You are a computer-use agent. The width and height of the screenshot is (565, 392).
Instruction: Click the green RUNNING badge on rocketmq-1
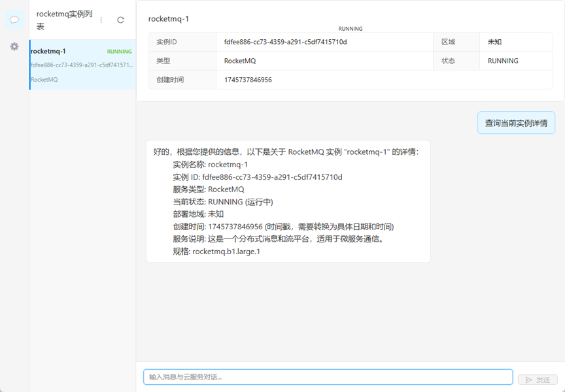coord(119,52)
